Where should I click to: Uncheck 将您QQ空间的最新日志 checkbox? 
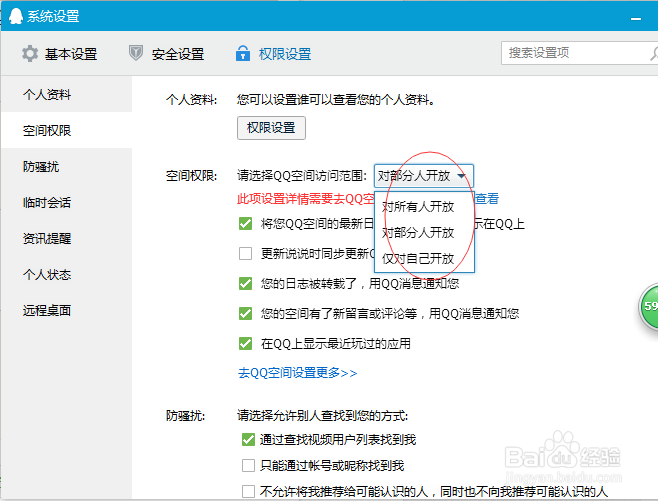(x=245, y=224)
